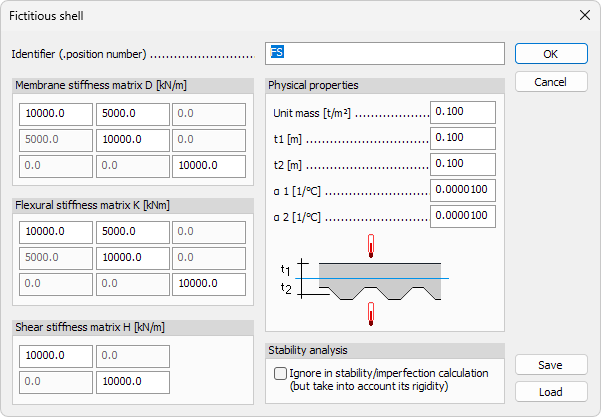The image size is (601, 417).
Task: Click Flexural matrix K first-row 10000.0 cell
Action: [56, 232]
